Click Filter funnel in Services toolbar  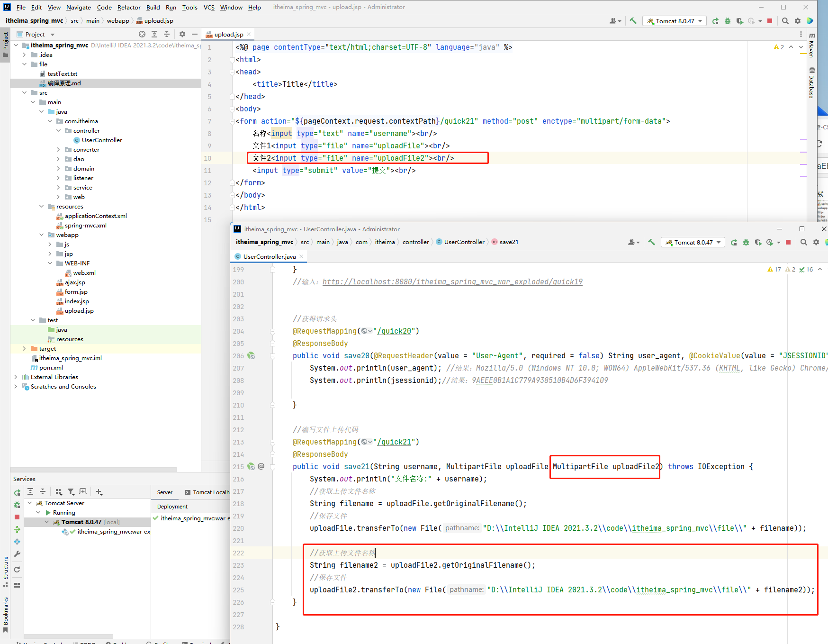[x=71, y=492]
